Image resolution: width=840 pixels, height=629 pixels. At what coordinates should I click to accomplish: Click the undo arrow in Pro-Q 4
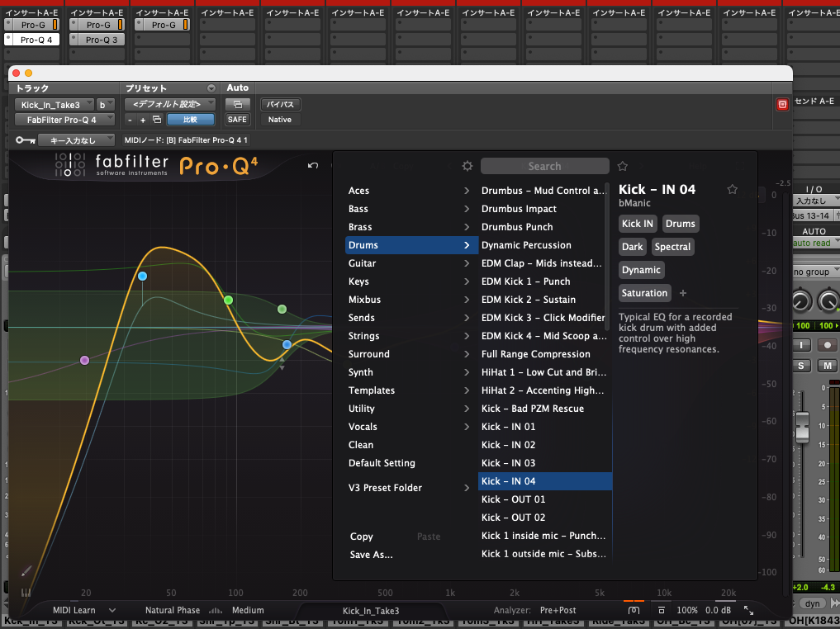313,166
